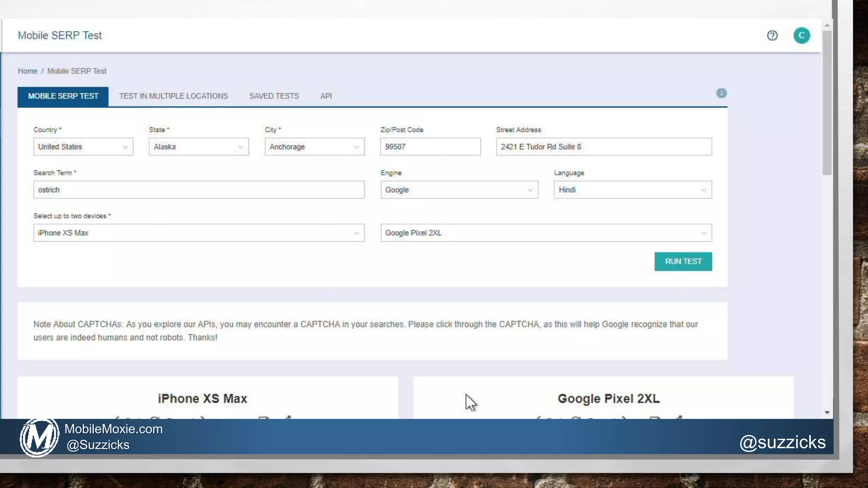Click the Zip/Post Code field
The image size is (868, 488).
(x=430, y=147)
